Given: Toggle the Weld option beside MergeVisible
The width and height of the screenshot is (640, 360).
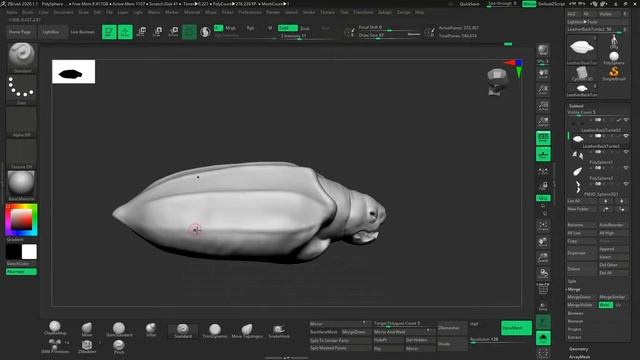Looking at the screenshot, I should (606, 305).
